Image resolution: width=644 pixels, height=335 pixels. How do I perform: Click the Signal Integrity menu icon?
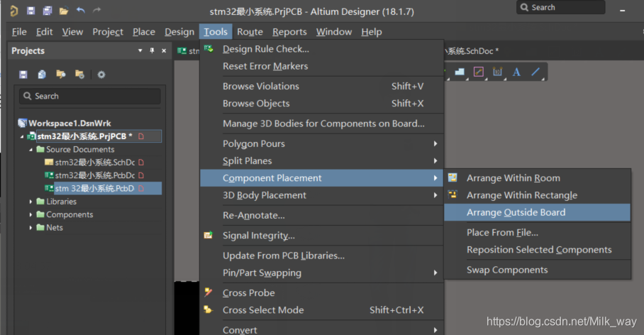[209, 235]
